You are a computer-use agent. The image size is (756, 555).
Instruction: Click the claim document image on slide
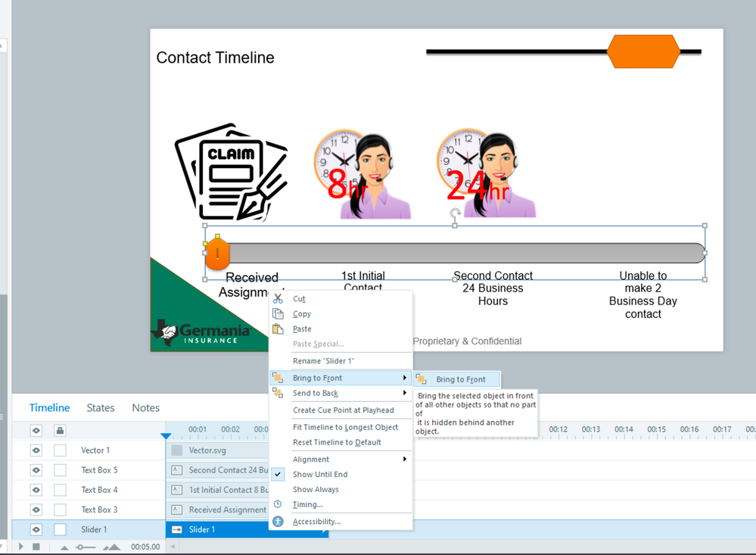[x=231, y=173]
